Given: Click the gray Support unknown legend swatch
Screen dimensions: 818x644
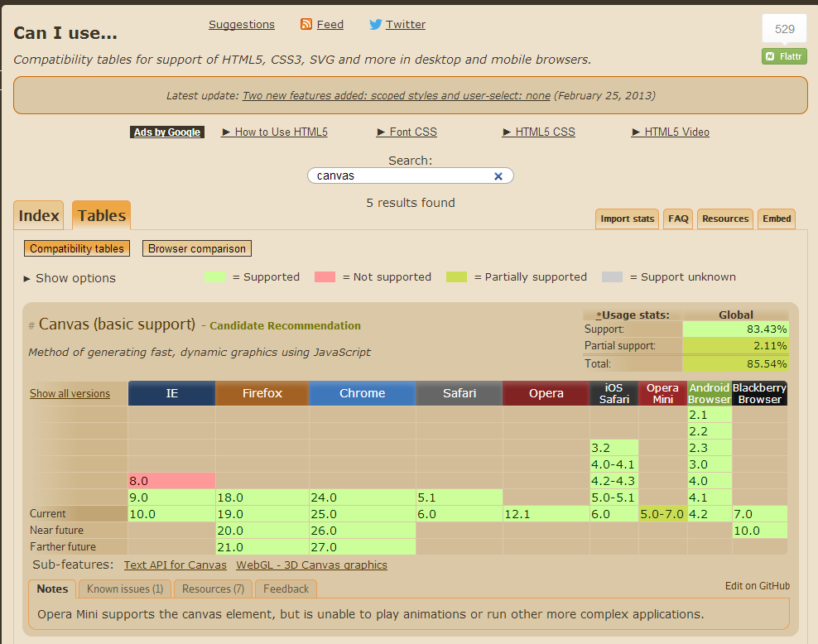Looking at the screenshot, I should (x=613, y=277).
